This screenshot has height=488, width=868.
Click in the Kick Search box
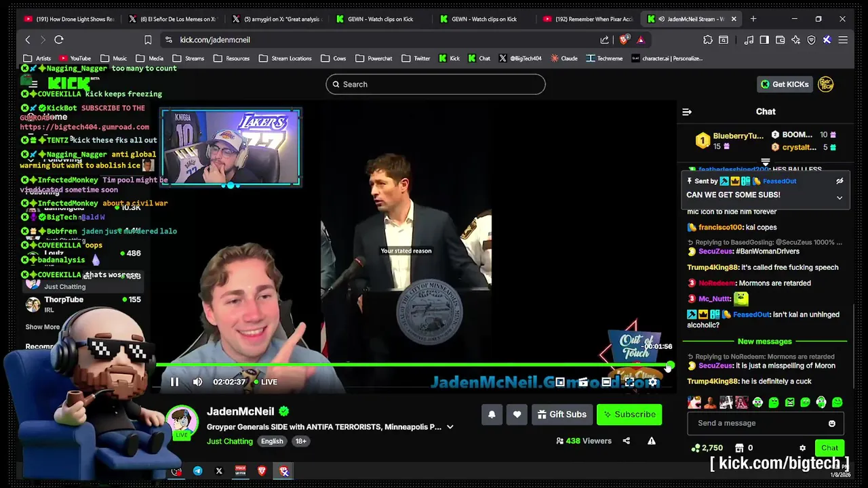click(435, 84)
